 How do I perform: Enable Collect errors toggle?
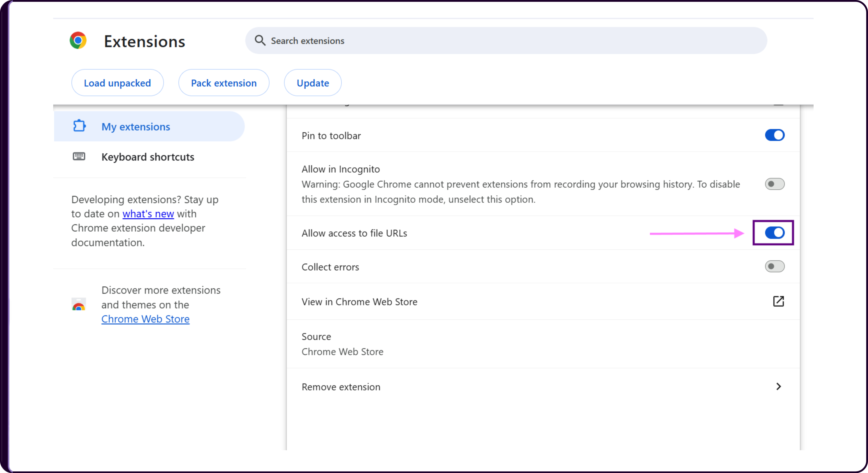point(775,266)
